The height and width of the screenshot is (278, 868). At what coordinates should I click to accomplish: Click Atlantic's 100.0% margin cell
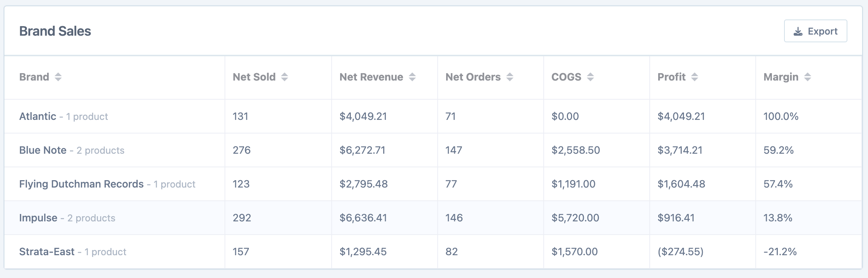781,117
